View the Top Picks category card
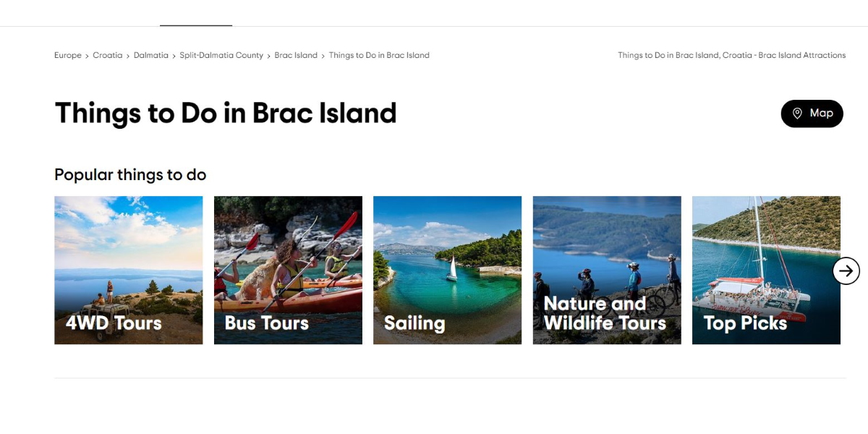Image resolution: width=868 pixels, height=434 pixels. [x=766, y=270]
